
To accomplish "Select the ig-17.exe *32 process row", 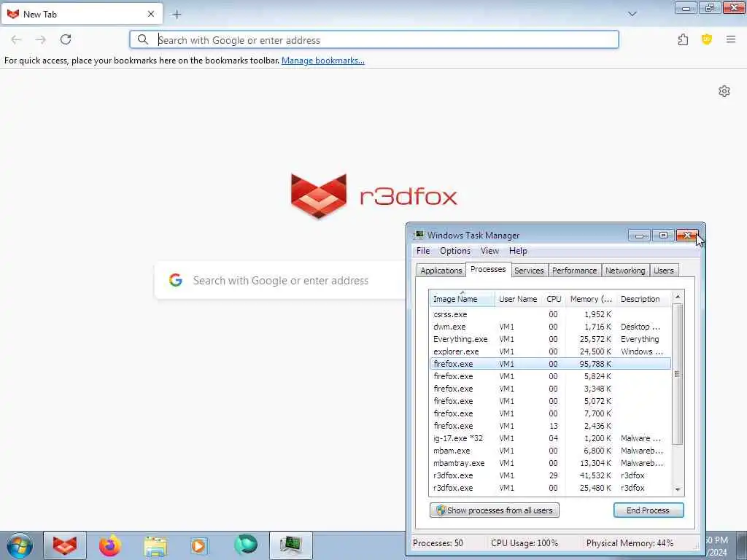I will [x=550, y=438].
